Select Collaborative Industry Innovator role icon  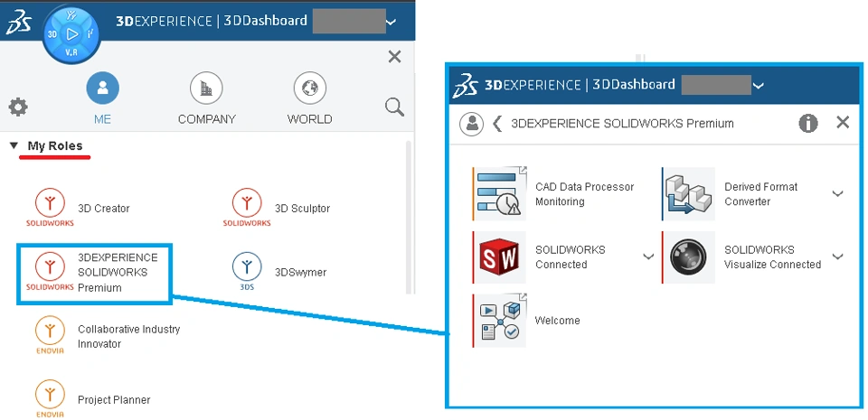click(50, 335)
